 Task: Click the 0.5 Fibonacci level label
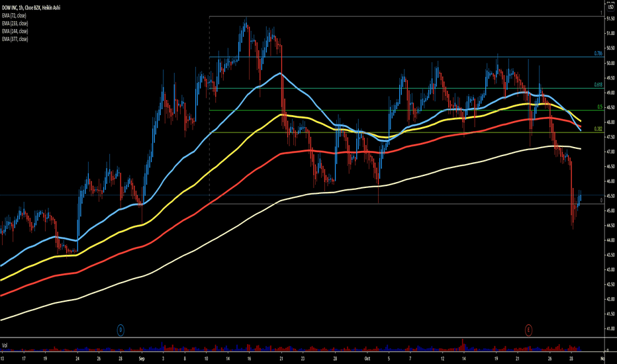click(600, 107)
